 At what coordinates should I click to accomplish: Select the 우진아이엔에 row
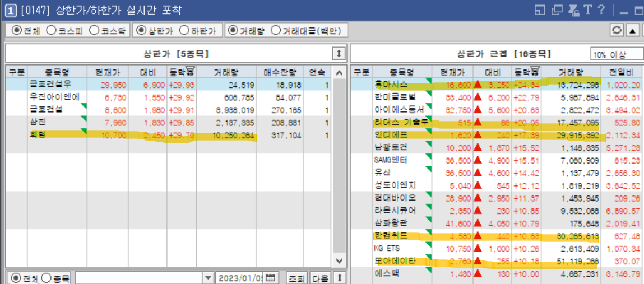(x=168, y=97)
